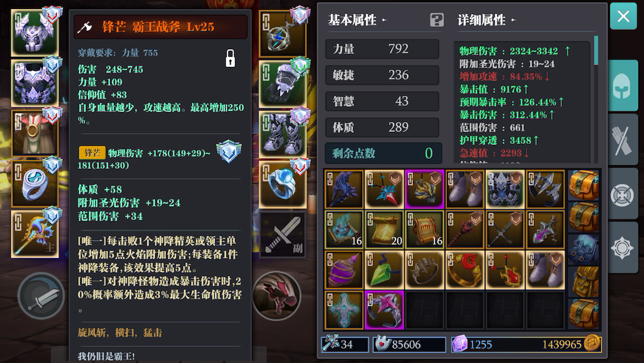Toggle the item lock padlock
644x363 pixels.
[x=230, y=58]
